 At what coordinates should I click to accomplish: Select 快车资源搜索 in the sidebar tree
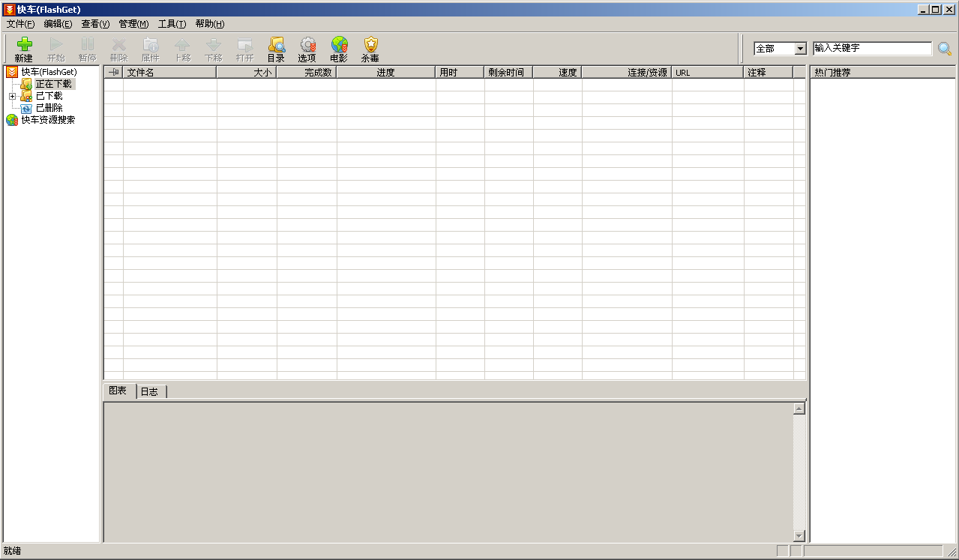click(48, 120)
